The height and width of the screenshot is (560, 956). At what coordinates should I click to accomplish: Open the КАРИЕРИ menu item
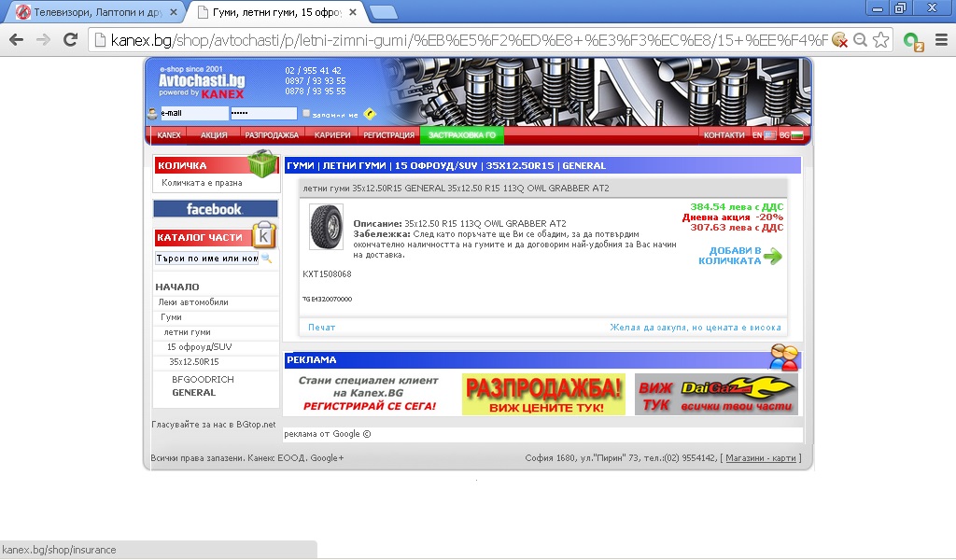[x=332, y=135]
